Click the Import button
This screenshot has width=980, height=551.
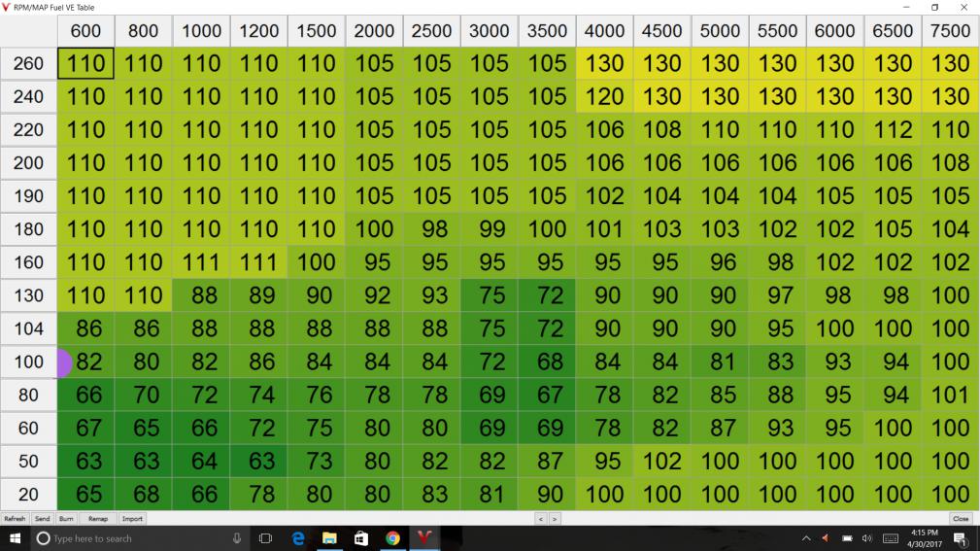[132, 519]
